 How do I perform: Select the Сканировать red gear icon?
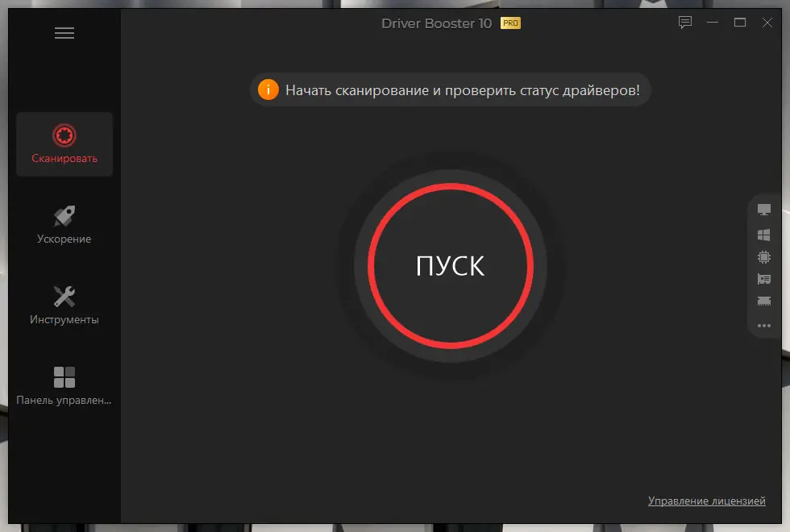click(64, 133)
